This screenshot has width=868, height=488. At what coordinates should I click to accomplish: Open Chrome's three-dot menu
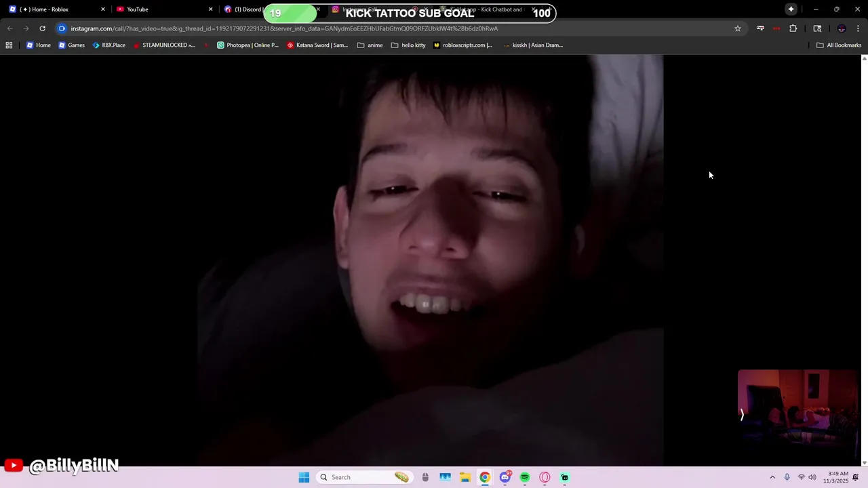click(x=859, y=28)
